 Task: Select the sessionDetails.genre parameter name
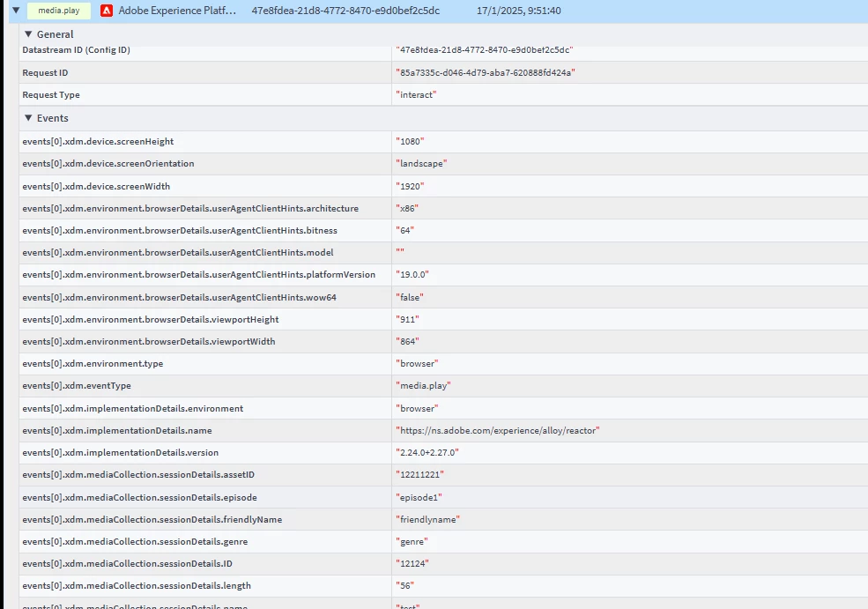(135, 542)
